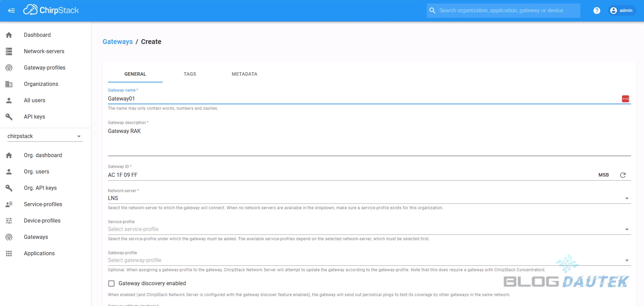The width and height of the screenshot is (644, 306).
Task: Switch to the METADATA tab
Action: coord(244,74)
